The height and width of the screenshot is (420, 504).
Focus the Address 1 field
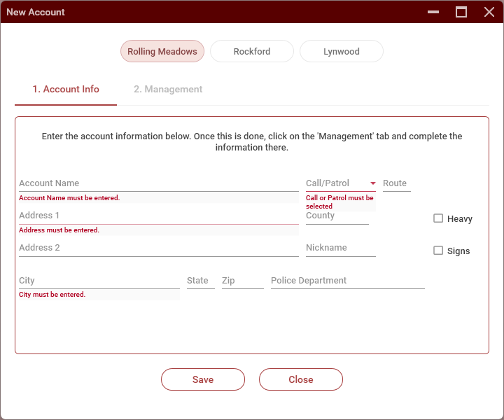(158, 216)
